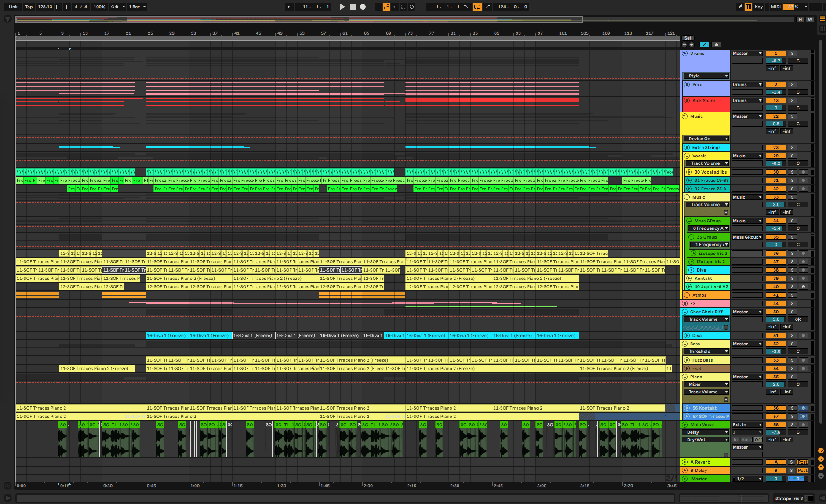Click the Main Vocal volume field -7.6
Image resolution: width=826 pixels, height=504 pixels.
tap(776, 432)
